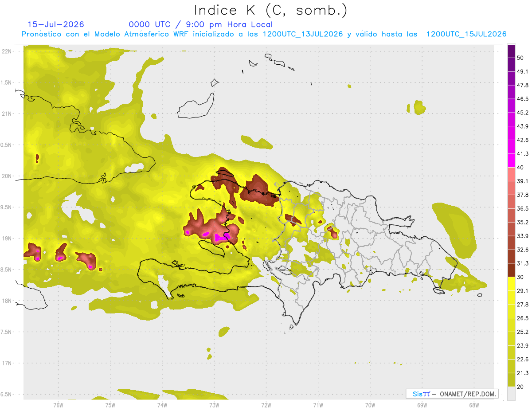
Task: Click the "0000 UTC / 9:00 pm Hora Local" text
Action: point(201,24)
